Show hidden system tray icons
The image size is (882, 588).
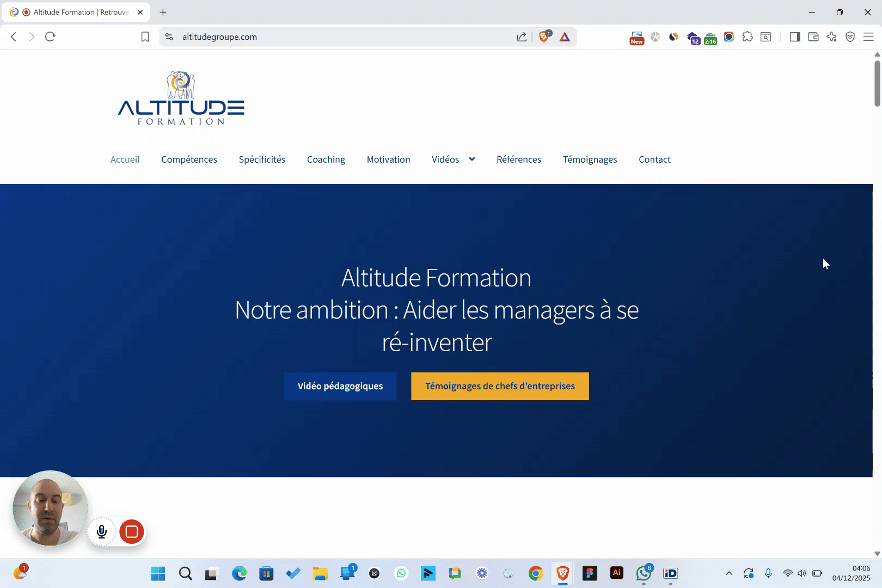729,573
